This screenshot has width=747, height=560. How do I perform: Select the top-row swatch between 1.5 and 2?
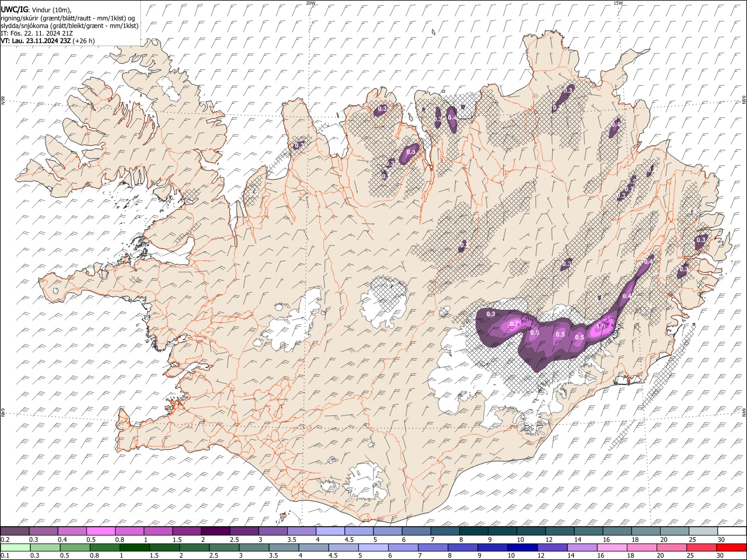click(186, 531)
